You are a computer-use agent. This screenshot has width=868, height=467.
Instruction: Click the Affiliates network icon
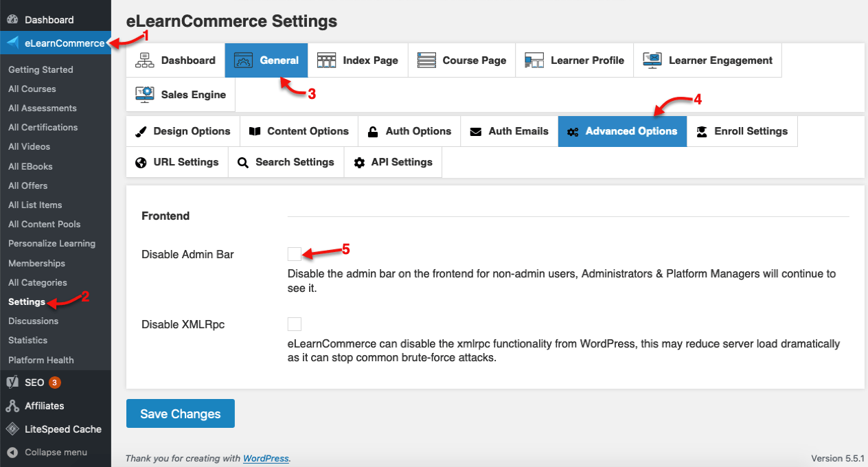12,406
